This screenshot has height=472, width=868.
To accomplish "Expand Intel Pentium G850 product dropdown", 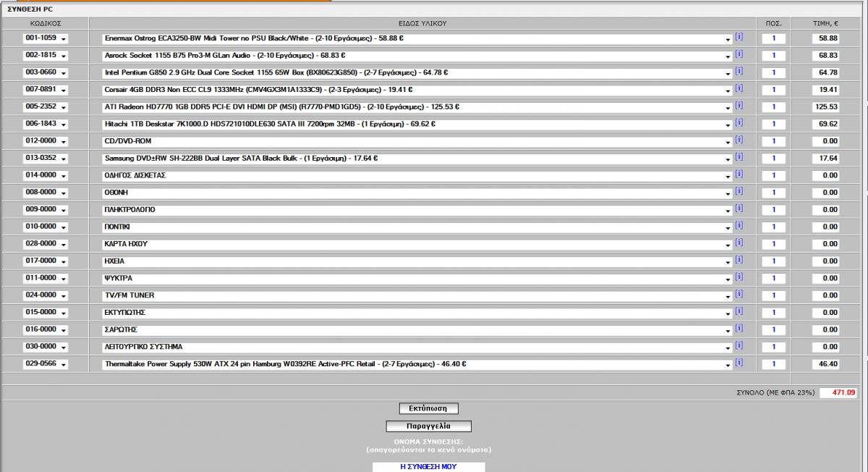I will (x=417, y=72).
